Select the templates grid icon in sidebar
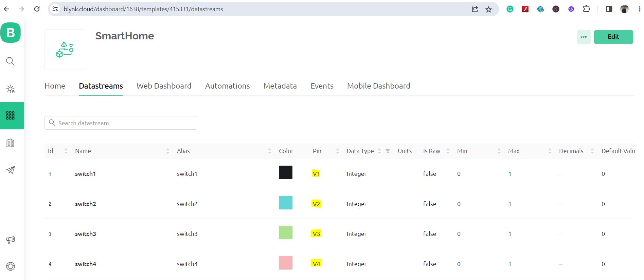The height and width of the screenshot is (280, 644). [x=11, y=116]
